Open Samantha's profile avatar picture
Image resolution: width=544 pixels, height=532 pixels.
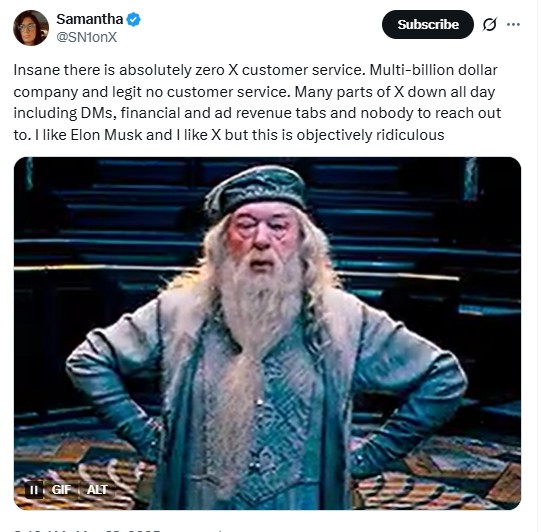[x=31, y=28]
